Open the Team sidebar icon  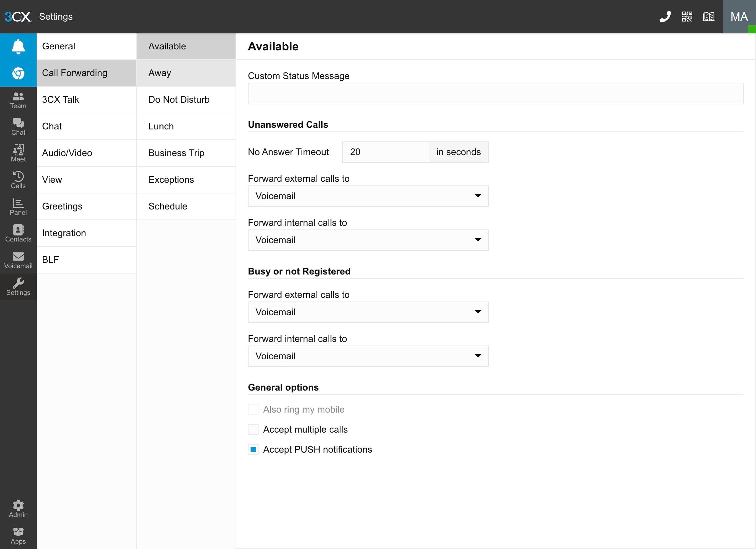click(18, 100)
